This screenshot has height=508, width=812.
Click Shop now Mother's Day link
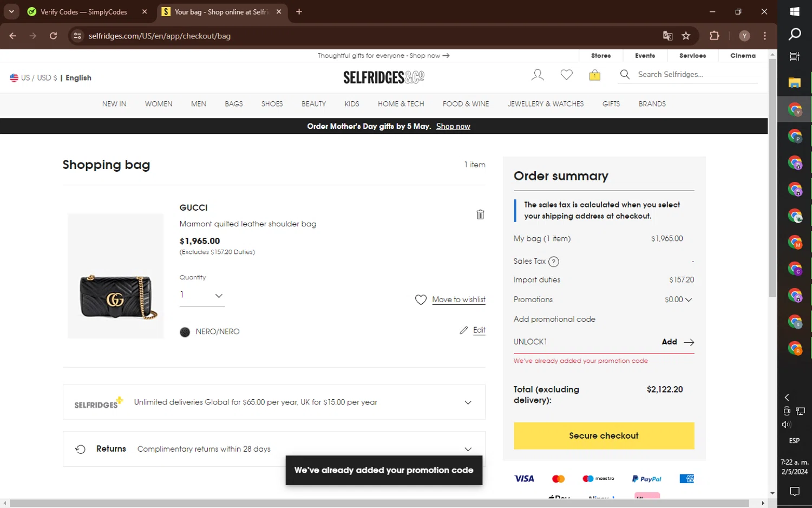click(x=453, y=126)
